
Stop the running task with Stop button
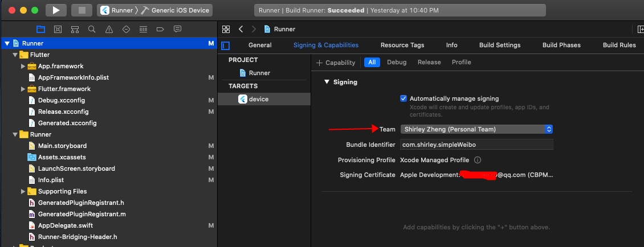click(81, 10)
